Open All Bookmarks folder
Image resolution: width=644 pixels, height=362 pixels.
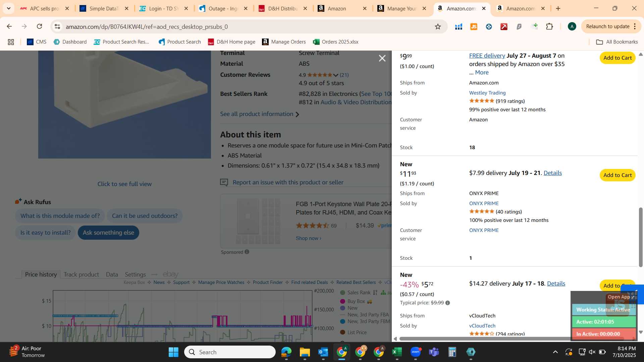tap(617, 42)
